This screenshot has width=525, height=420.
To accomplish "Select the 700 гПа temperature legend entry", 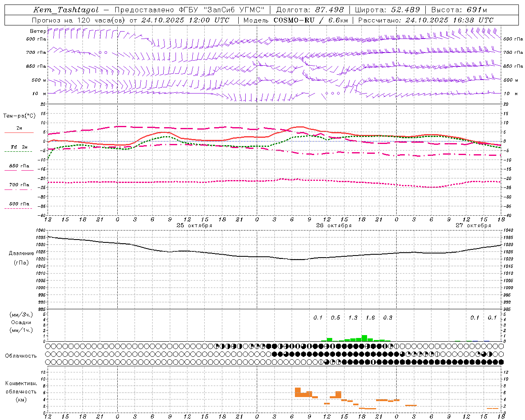I will (x=19, y=185).
